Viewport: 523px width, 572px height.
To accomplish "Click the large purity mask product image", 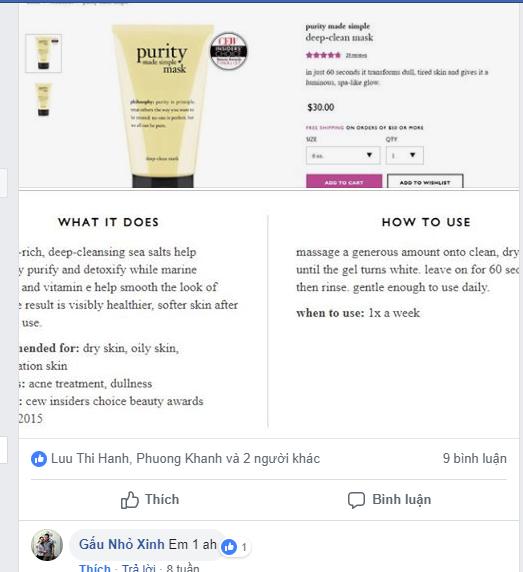I will [163, 106].
